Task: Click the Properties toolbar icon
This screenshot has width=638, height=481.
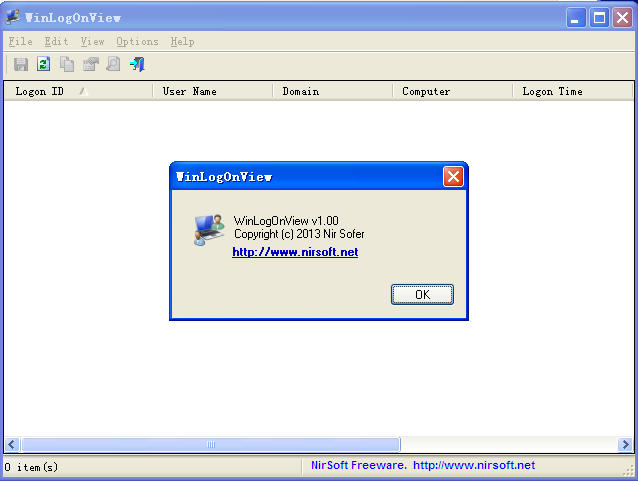Action: click(x=91, y=64)
